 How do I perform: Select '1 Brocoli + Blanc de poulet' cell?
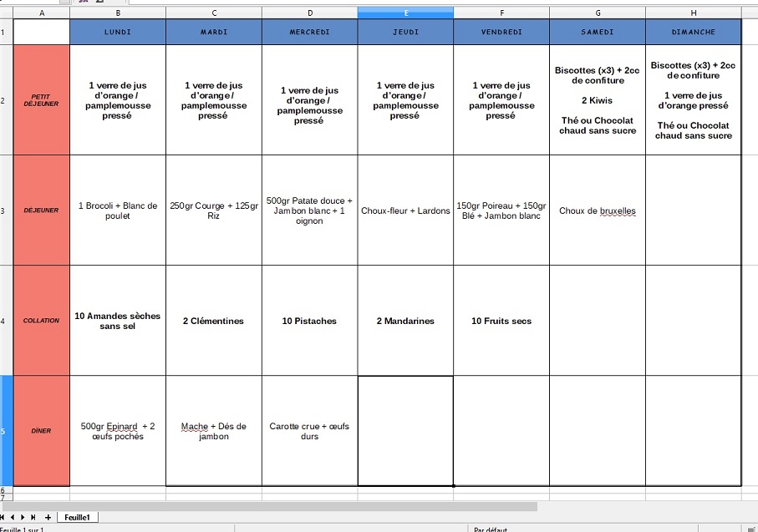(x=118, y=210)
